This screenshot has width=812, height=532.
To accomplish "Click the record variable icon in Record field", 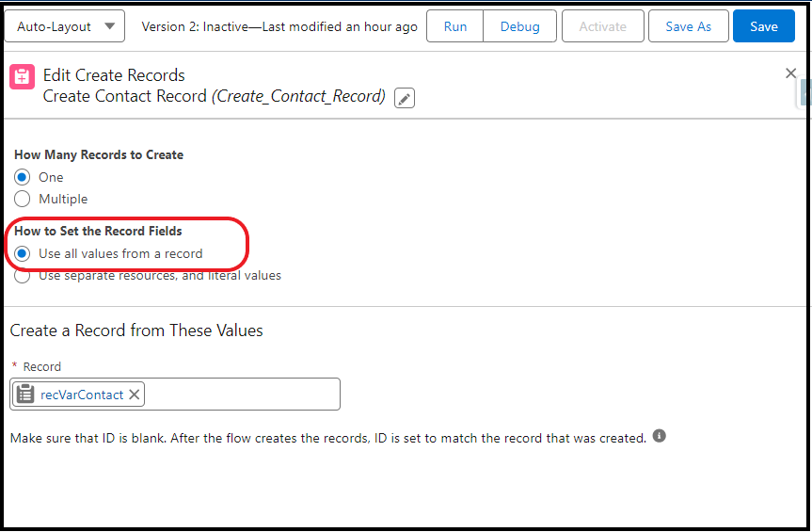I will (24, 395).
